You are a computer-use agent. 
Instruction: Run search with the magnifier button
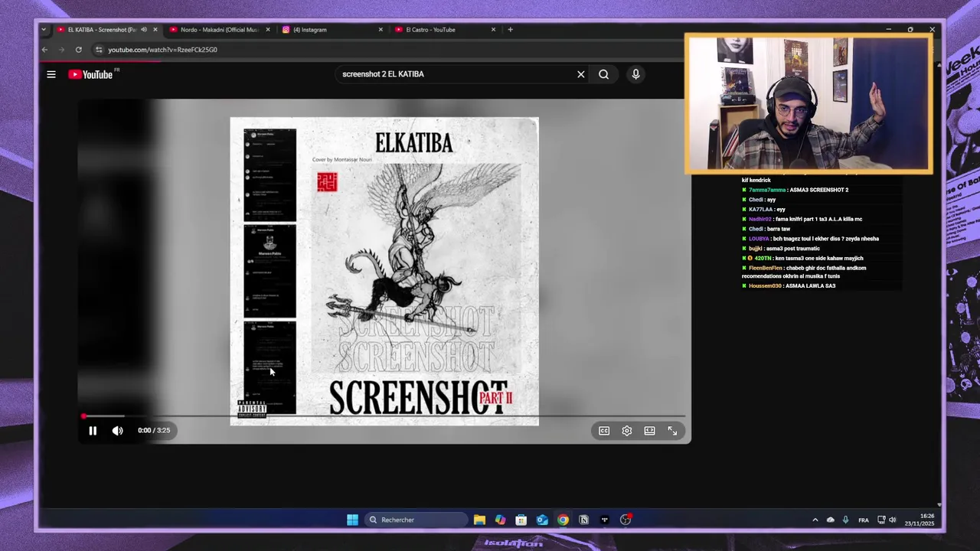click(604, 74)
